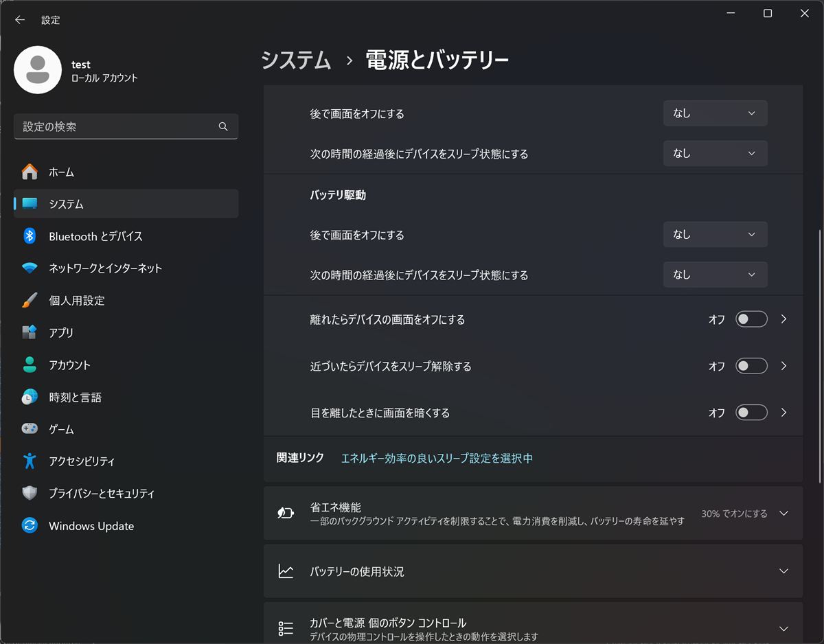Viewport: 824px width, 644px height.
Task: Click the Apps icon in sidebar
Action: tap(30, 332)
